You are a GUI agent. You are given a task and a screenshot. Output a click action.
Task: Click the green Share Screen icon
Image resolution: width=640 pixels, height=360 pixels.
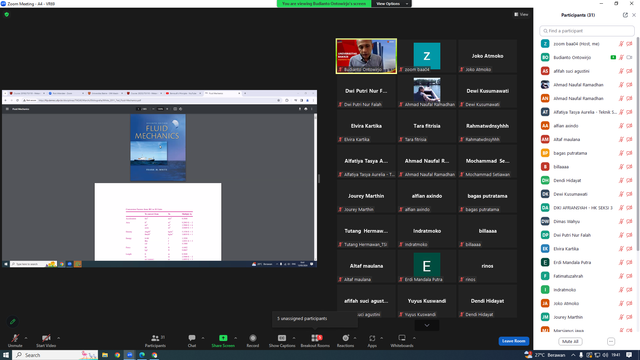[x=223, y=338]
